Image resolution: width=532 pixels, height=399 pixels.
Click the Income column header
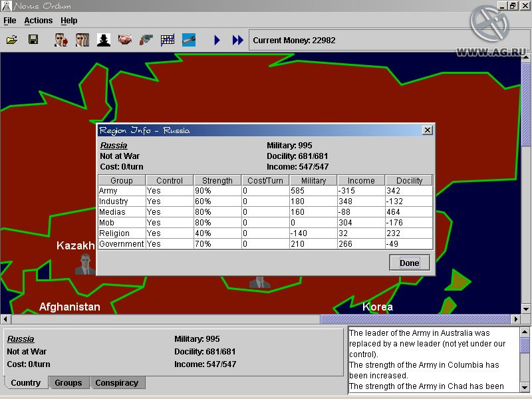361,180
